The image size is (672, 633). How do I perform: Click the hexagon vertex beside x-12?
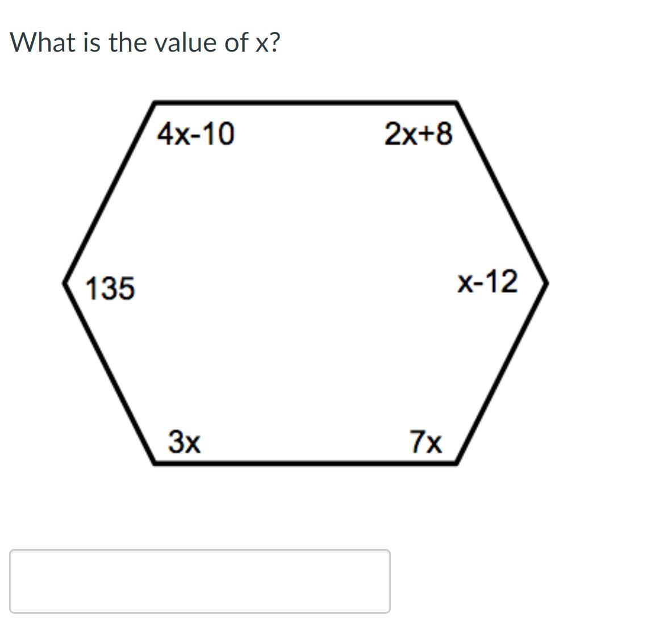click(547, 282)
